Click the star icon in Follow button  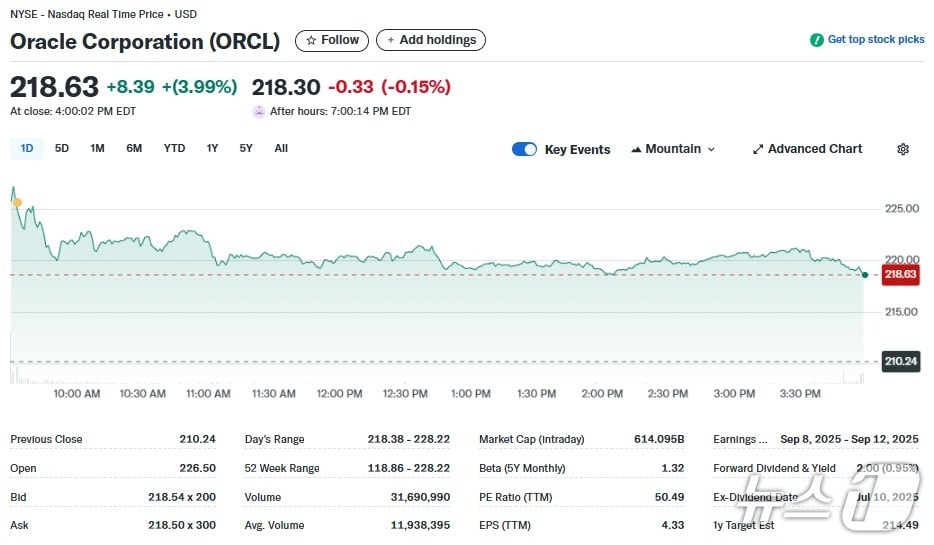[311, 40]
